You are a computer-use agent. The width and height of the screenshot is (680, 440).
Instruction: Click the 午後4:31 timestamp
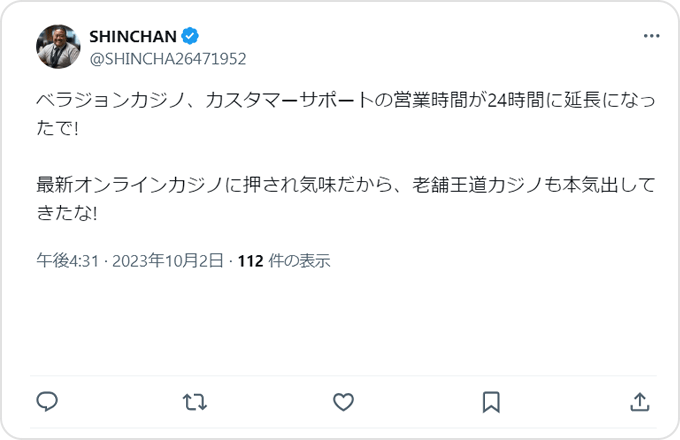(x=68, y=261)
